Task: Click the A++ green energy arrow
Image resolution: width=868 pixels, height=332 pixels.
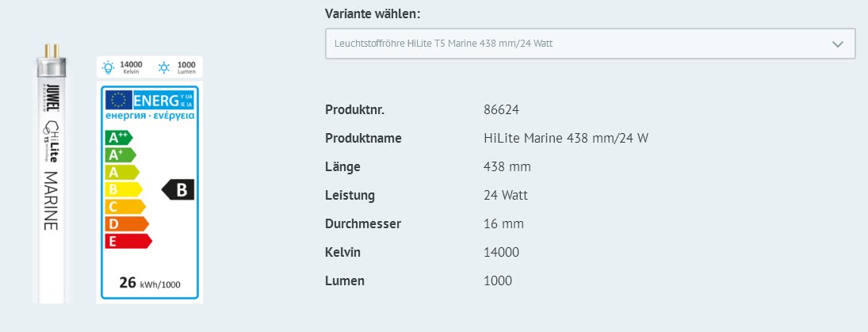Action: [x=118, y=138]
